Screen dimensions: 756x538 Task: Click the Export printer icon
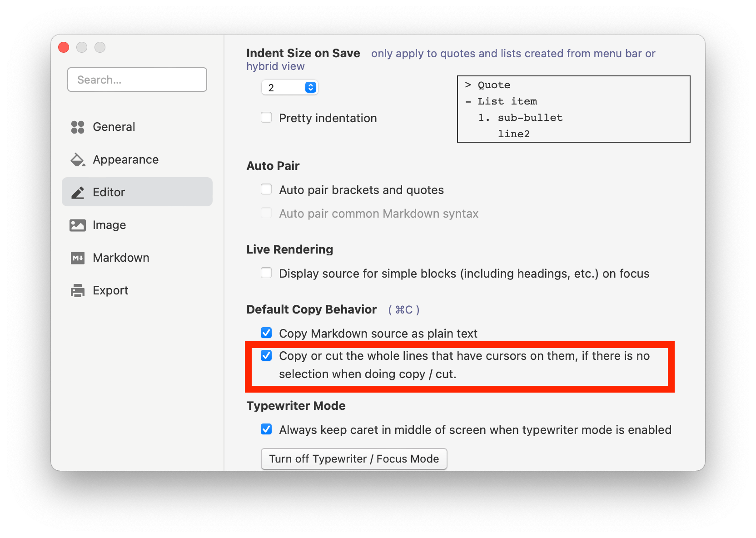pos(78,291)
